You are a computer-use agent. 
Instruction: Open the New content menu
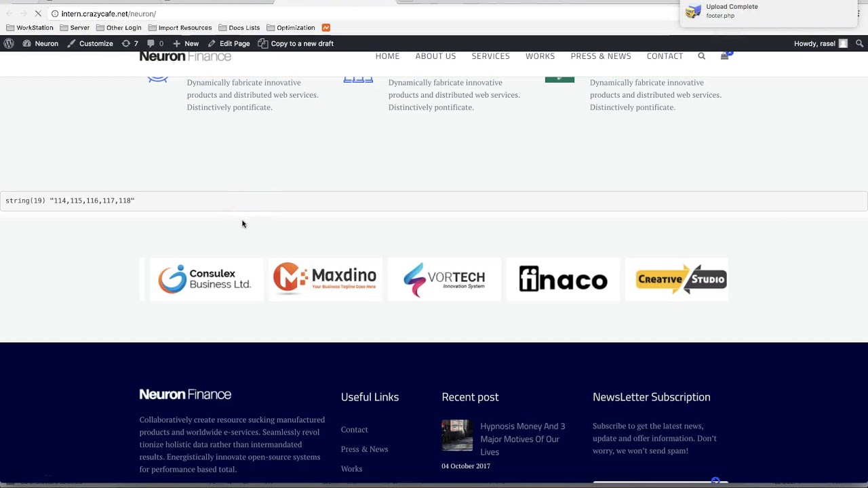tap(185, 43)
